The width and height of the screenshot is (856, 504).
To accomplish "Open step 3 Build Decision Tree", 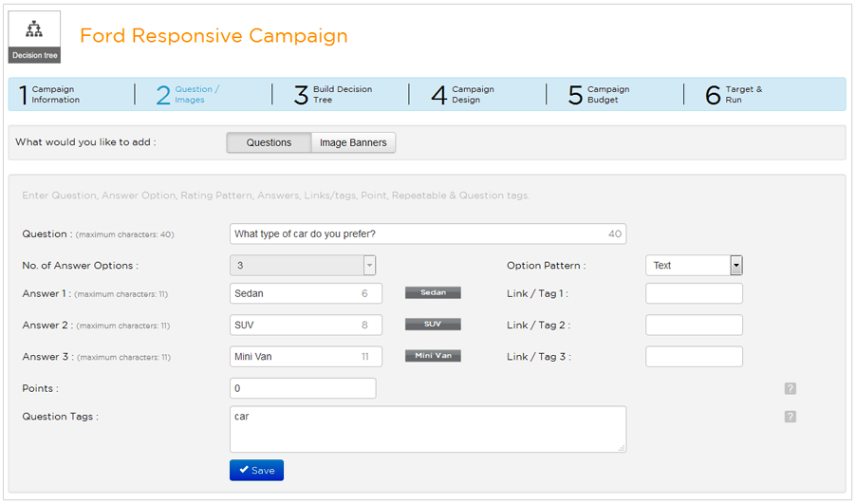I will (334, 95).
